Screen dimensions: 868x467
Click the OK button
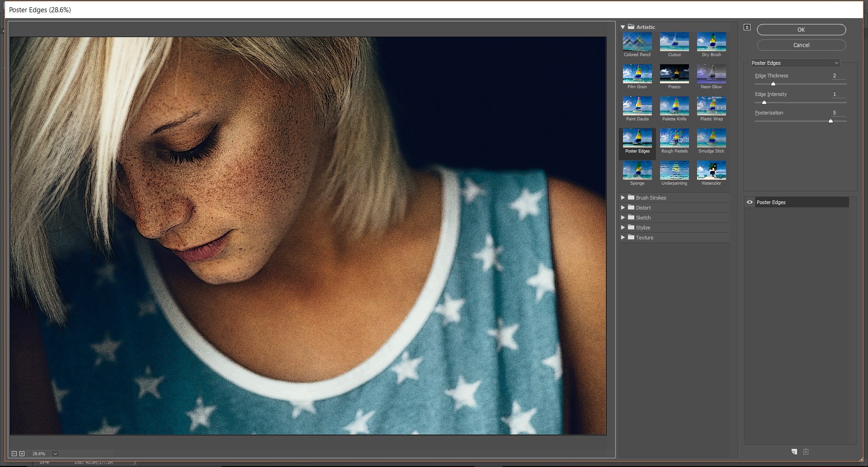point(801,29)
